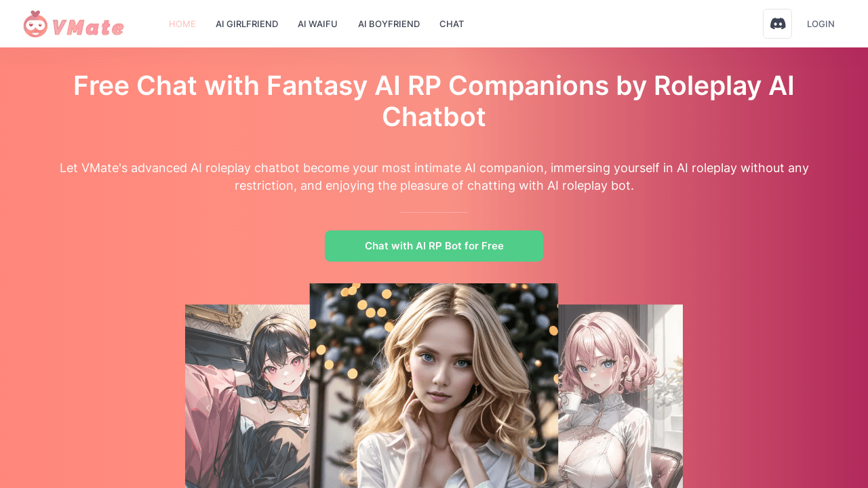
Task: Open the Discord server icon link
Action: tap(777, 24)
